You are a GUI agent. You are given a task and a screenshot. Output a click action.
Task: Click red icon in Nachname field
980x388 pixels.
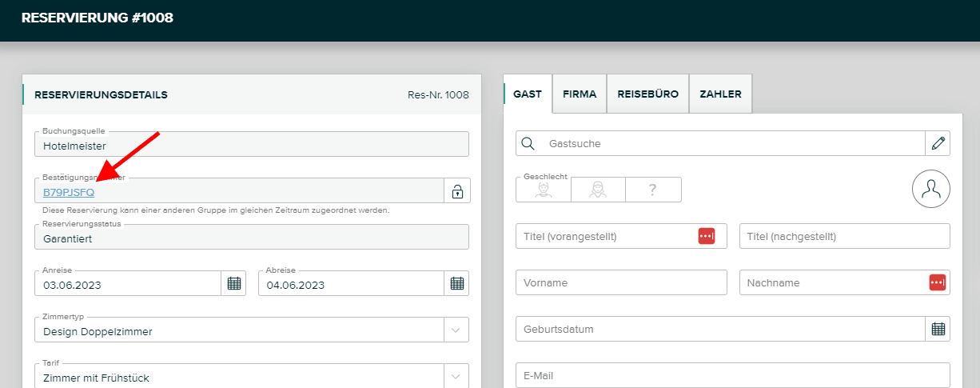(937, 282)
